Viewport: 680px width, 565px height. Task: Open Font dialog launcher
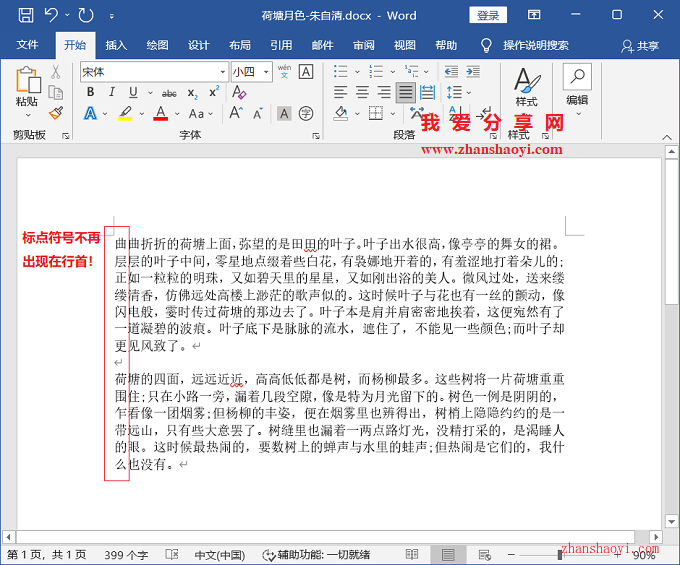pyautogui.click(x=316, y=136)
